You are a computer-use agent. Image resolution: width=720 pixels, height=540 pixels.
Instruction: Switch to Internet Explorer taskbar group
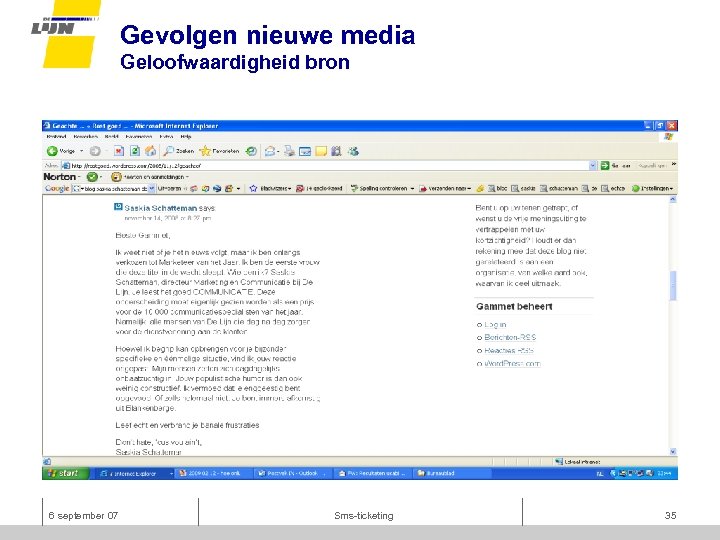point(135,473)
